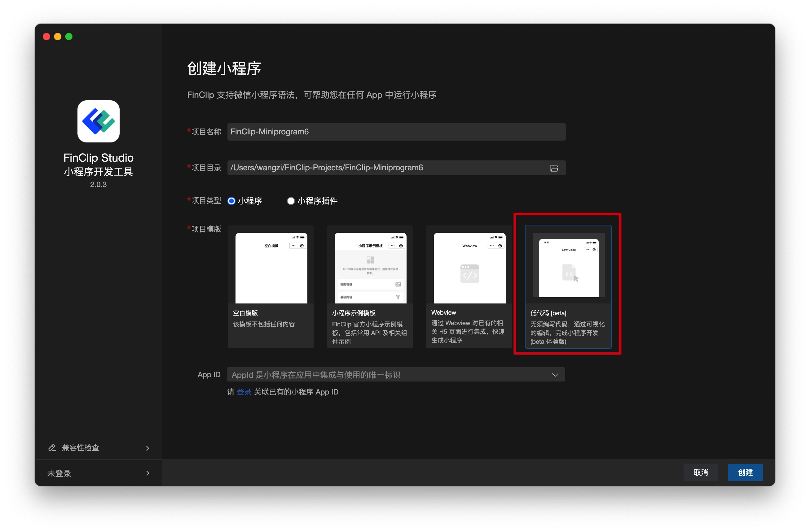810x532 pixels.
Task: Choose the 小程序示例模板 template card
Action: pos(370,286)
